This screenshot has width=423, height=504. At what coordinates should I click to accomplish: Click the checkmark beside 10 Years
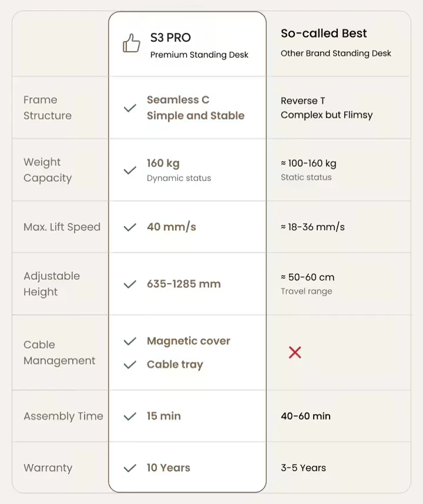pos(130,468)
